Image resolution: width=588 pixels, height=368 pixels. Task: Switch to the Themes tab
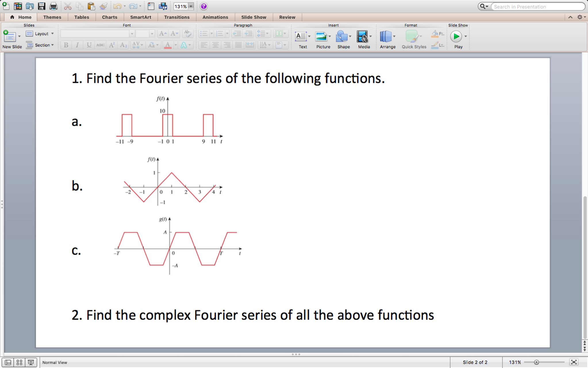tap(52, 17)
